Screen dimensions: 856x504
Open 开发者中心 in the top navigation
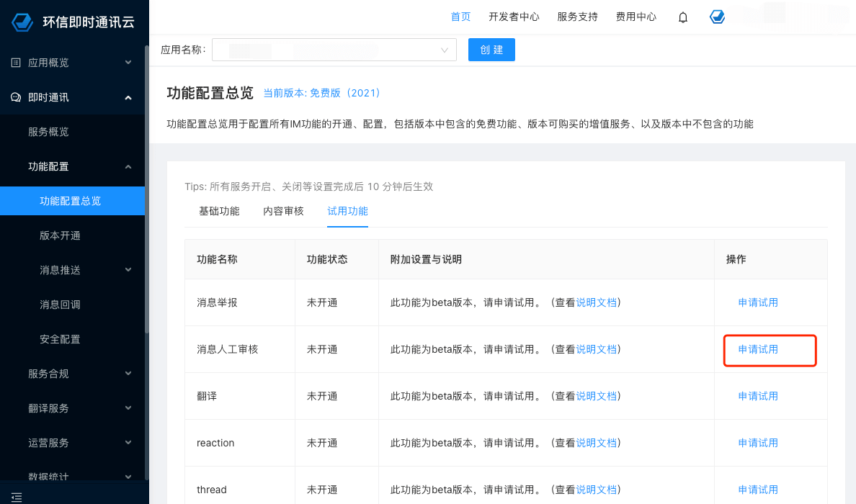coord(514,17)
